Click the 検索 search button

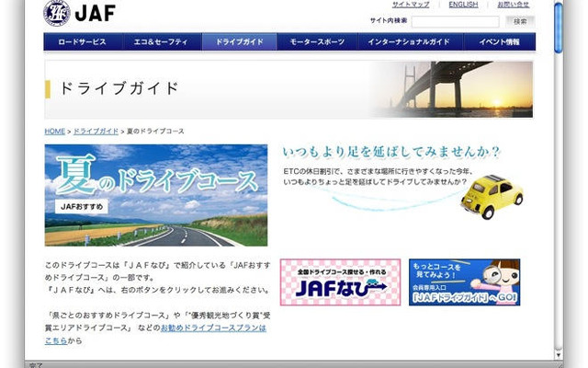[x=520, y=21]
